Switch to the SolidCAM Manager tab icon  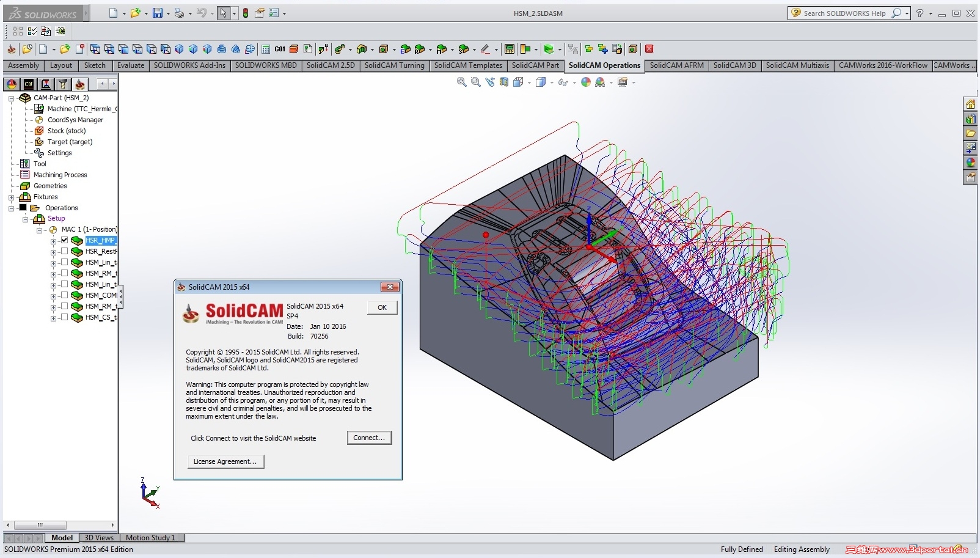pos(80,84)
